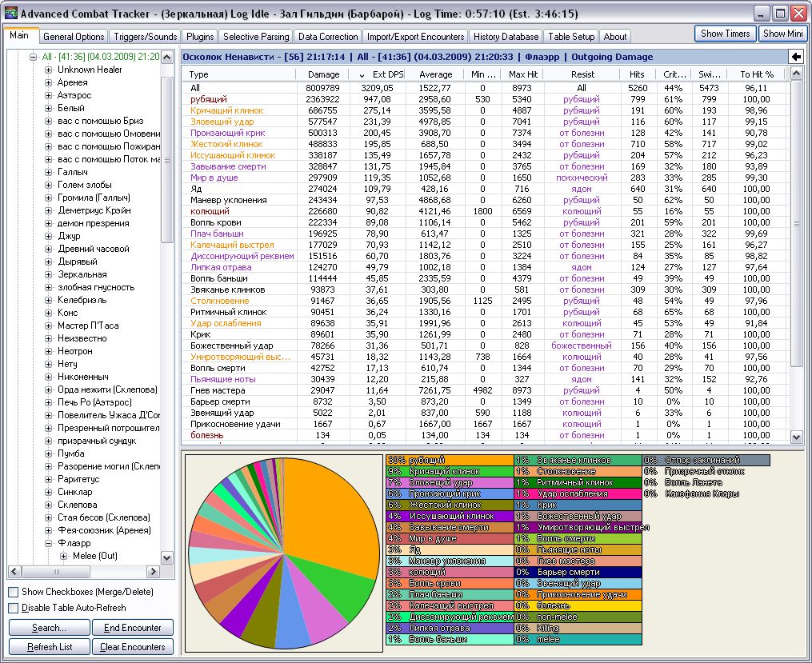
Task: Click the tree panel scroll down arrow
Action: (x=166, y=557)
